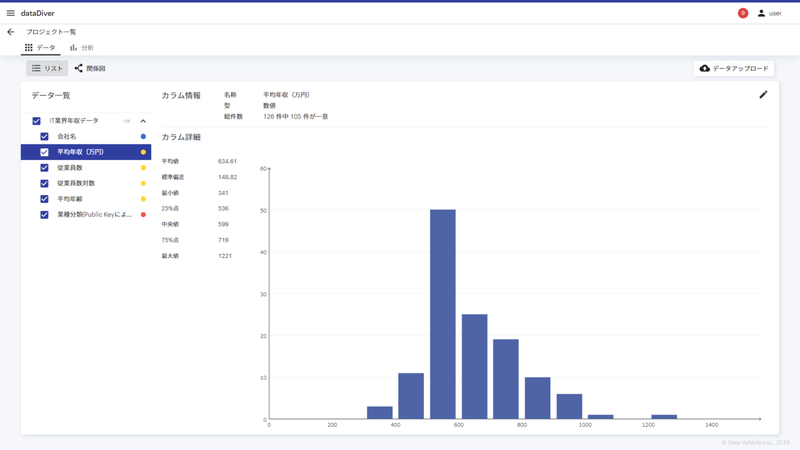800x450 pixels.
Task: Click the yellow dot beside 平均年収（万円）
Action: click(143, 152)
